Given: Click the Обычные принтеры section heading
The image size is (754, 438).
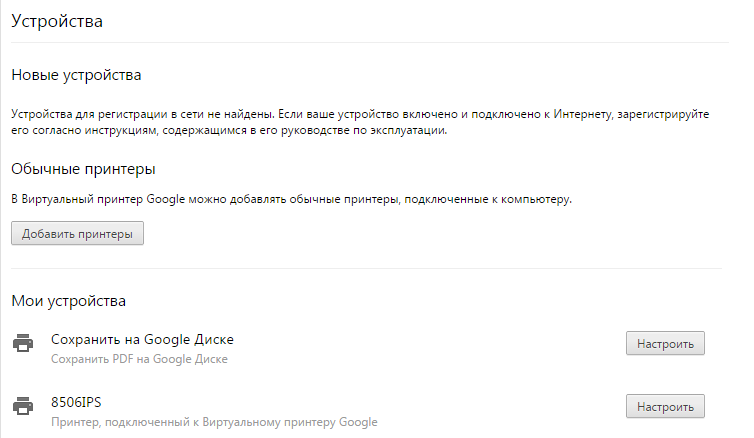Looking at the screenshot, I should pos(83,169).
